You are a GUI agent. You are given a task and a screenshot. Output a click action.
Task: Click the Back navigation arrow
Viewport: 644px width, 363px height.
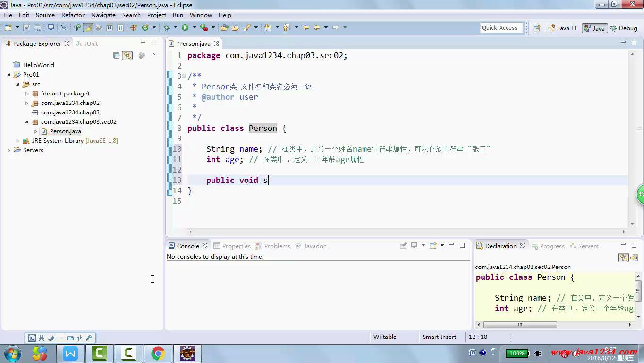317,28
